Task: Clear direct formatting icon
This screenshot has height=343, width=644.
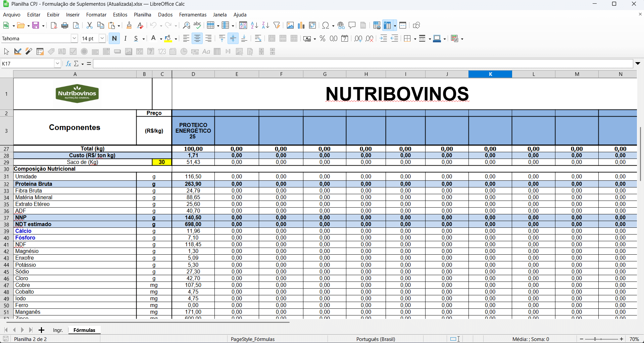Action: pos(140,26)
